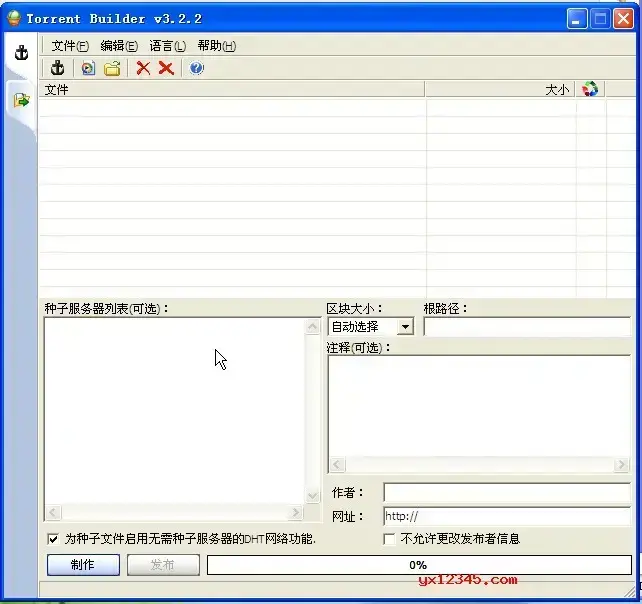The height and width of the screenshot is (604, 642).
Task: Click the 文件 column header
Action: [x=232, y=89]
